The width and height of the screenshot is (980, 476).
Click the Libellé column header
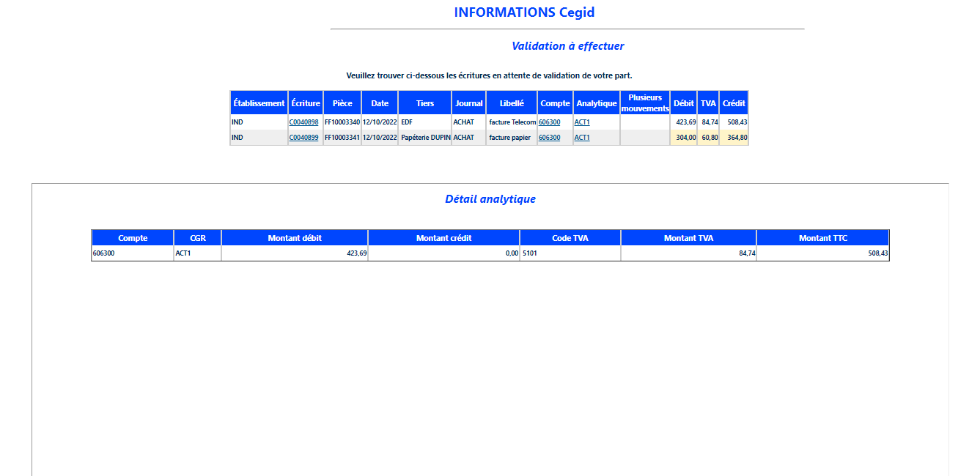click(512, 103)
